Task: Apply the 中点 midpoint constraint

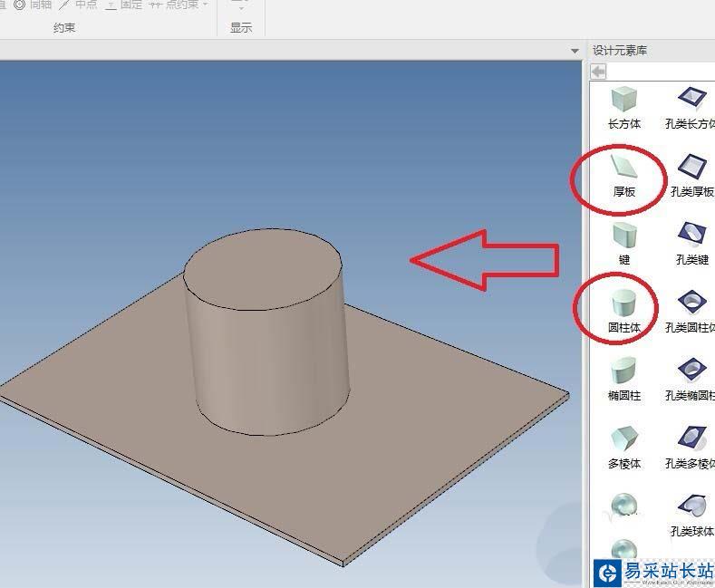Action: pyautogui.click(x=79, y=5)
